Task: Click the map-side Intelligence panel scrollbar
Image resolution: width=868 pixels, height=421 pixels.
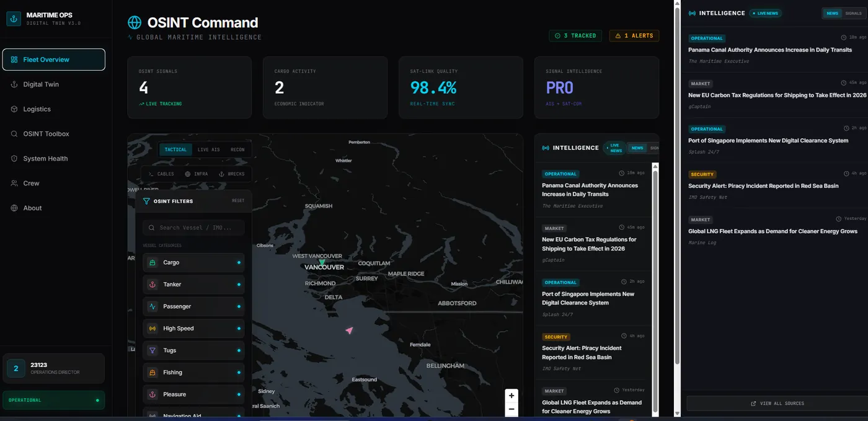Action: (655, 289)
